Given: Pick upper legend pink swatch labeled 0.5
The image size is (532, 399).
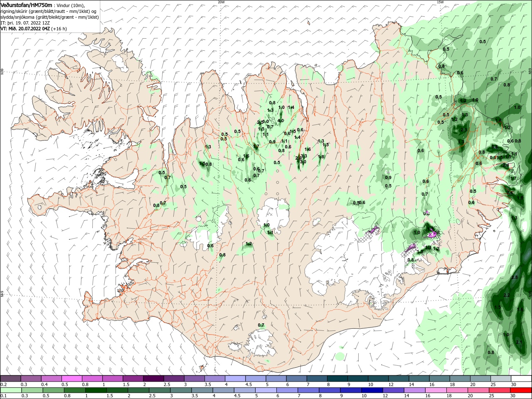Looking at the screenshot, I should 71,378.
